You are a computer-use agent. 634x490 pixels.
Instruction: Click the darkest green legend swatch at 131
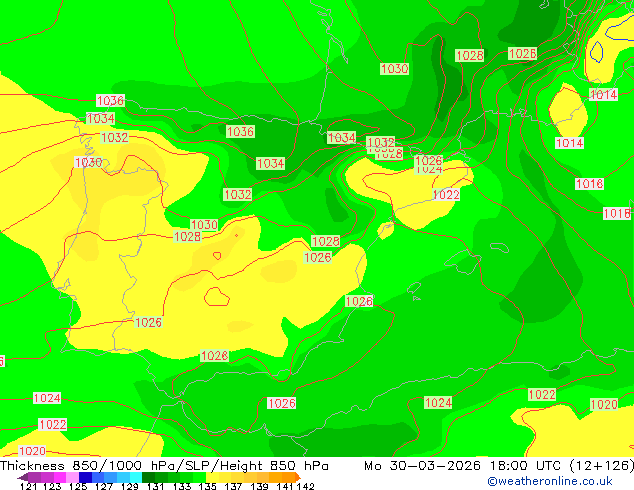tap(148, 477)
